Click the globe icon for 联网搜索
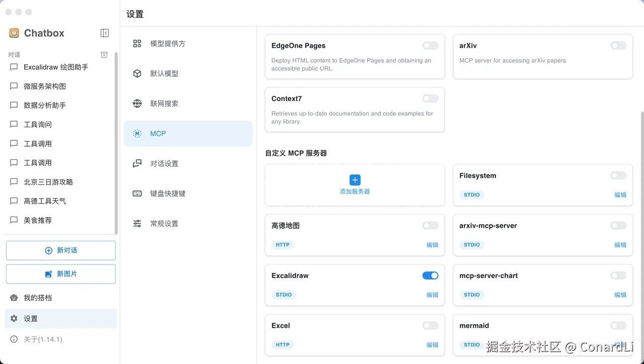Image resolution: width=644 pixels, height=364 pixels. coord(137,104)
